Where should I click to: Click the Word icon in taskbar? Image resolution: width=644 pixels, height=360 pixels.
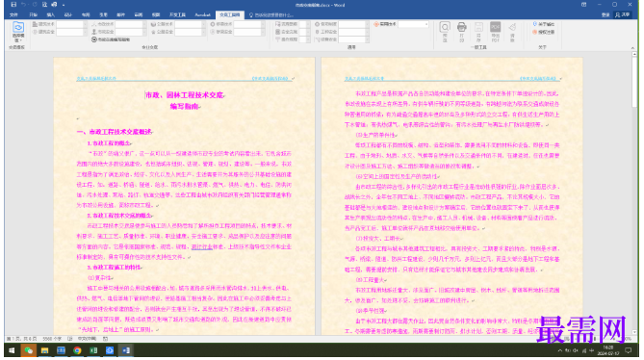point(126,350)
